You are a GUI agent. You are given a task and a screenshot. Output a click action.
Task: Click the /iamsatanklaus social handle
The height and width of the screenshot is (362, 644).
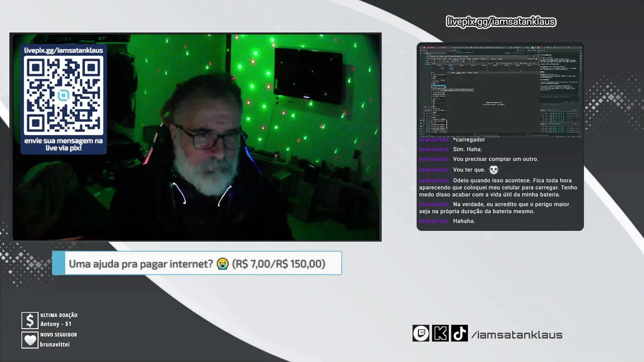pos(517,335)
